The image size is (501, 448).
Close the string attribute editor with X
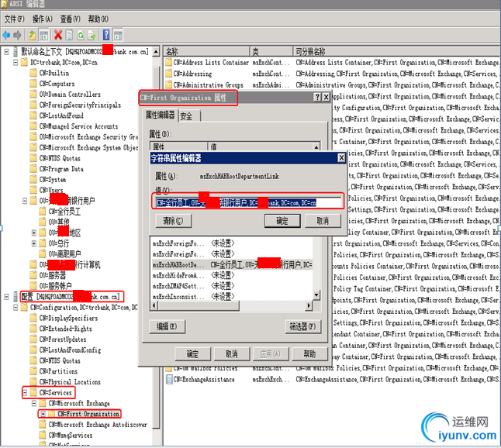pyautogui.click(x=341, y=158)
